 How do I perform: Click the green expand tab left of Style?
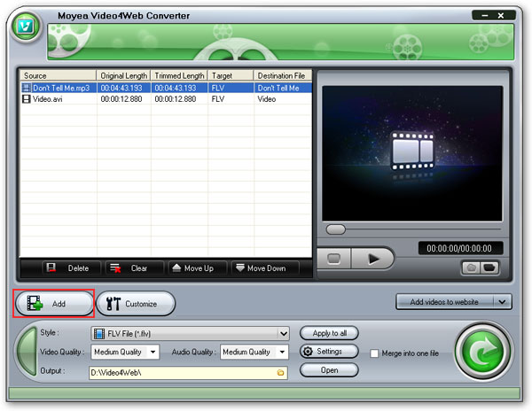[x=27, y=352]
